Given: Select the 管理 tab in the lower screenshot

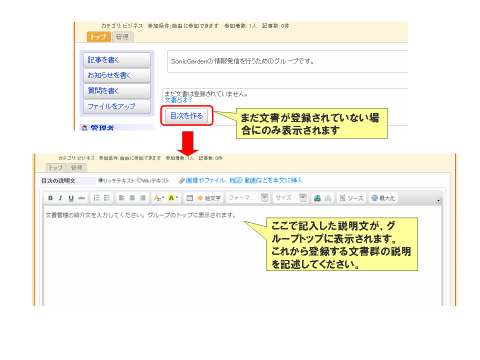Looking at the screenshot, I should [77, 167].
